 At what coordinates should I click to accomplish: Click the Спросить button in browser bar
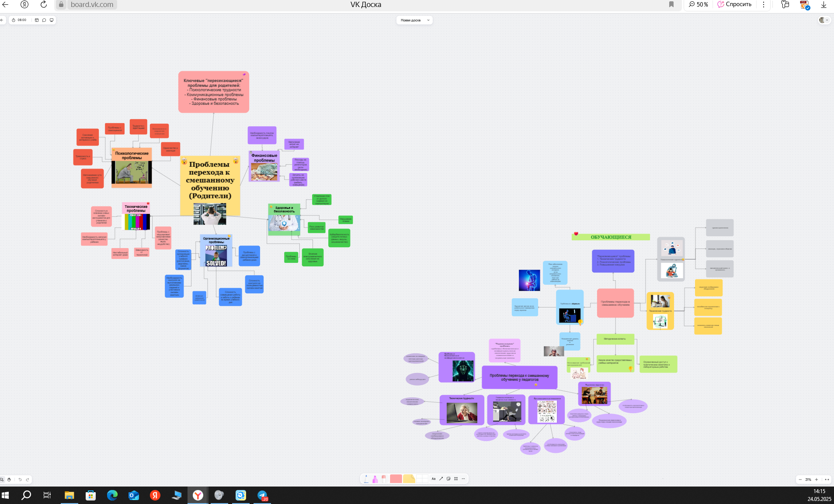point(734,4)
